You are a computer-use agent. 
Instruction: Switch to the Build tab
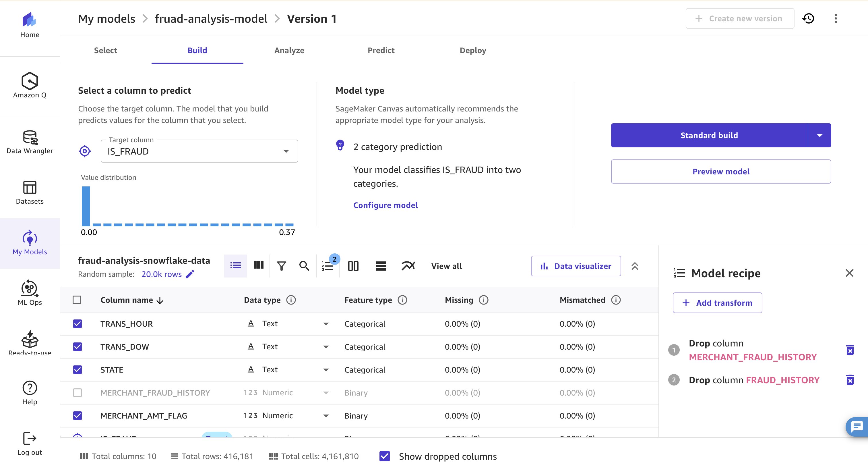197,50
